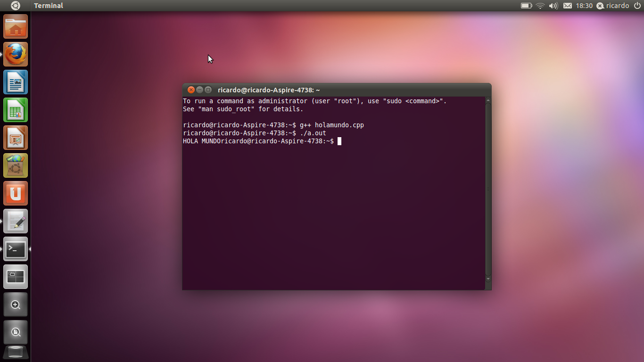Open the Trash from the launcher
The height and width of the screenshot is (362, 644).
click(16, 351)
